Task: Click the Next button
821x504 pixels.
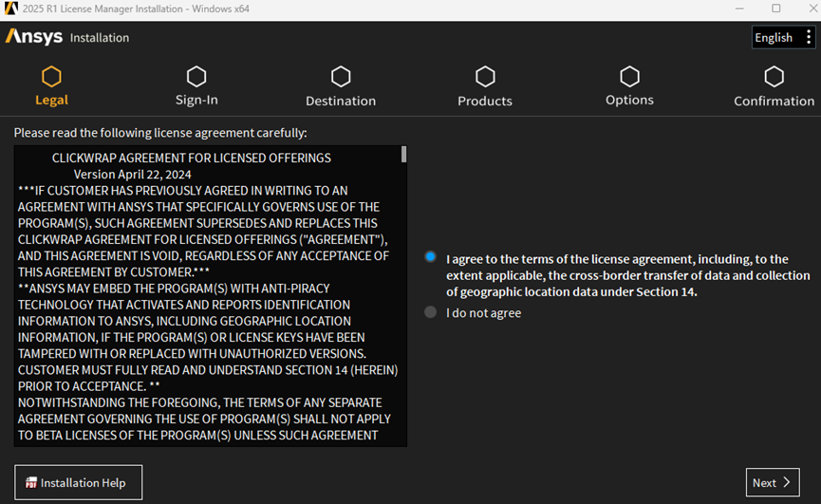Action: coord(773,482)
